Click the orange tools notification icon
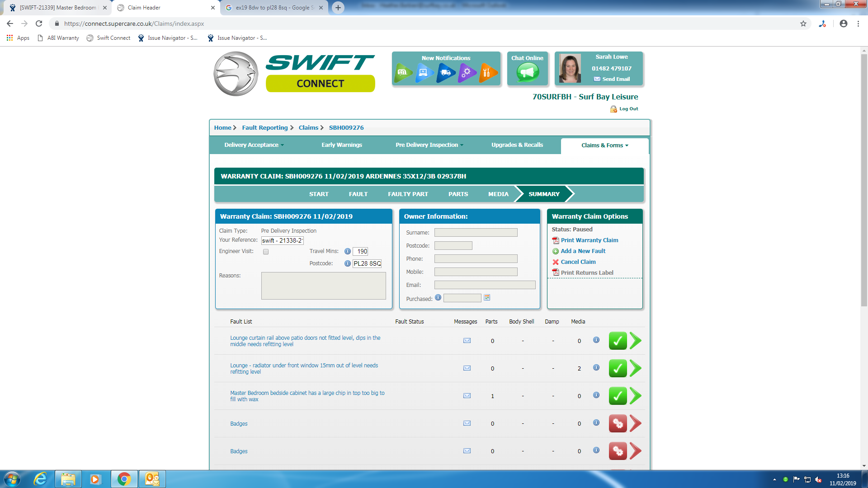Viewport: 868px width, 488px height. pyautogui.click(x=488, y=72)
